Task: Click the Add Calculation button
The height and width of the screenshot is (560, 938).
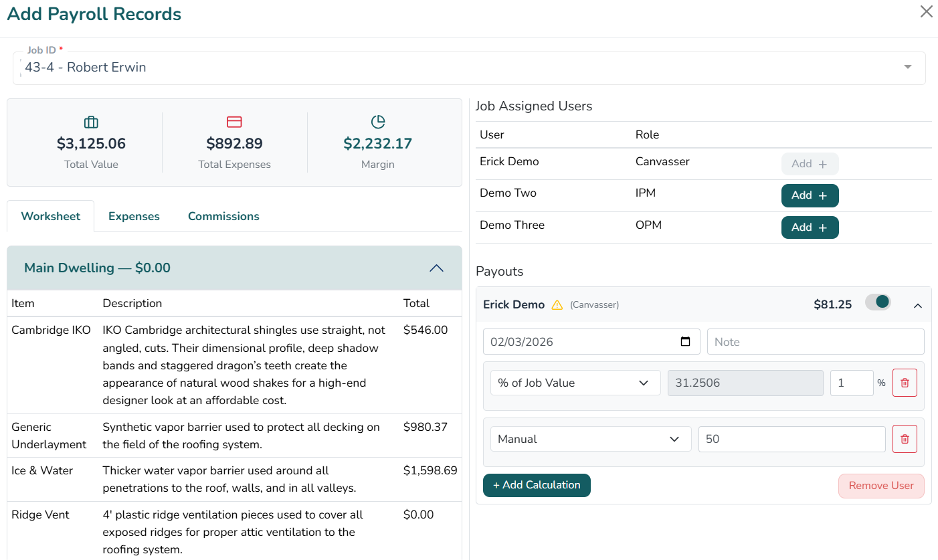Action: pos(537,485)
